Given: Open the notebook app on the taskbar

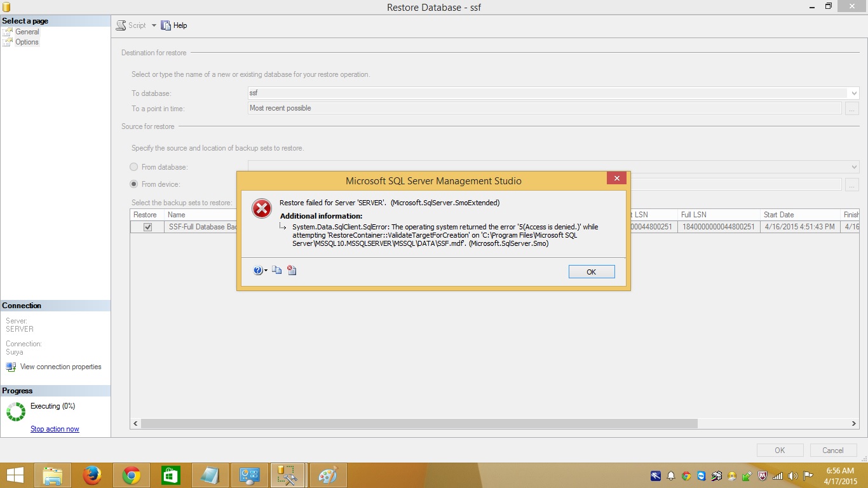Looking at the screenshot, I should (x=210, y=475).
